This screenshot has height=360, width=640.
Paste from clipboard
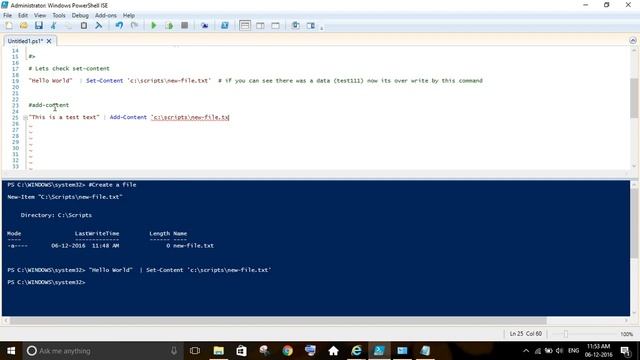(x=84, y=26)
